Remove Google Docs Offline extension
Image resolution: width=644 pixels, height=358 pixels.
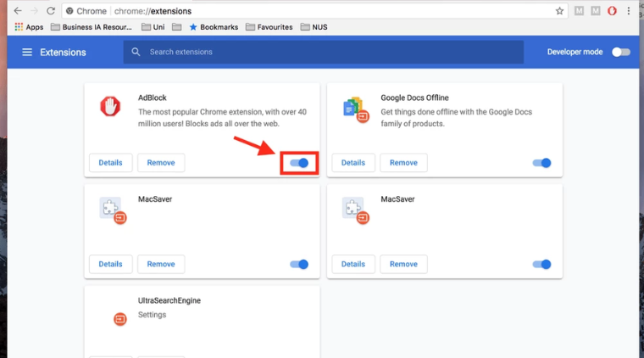pos(403,163)
